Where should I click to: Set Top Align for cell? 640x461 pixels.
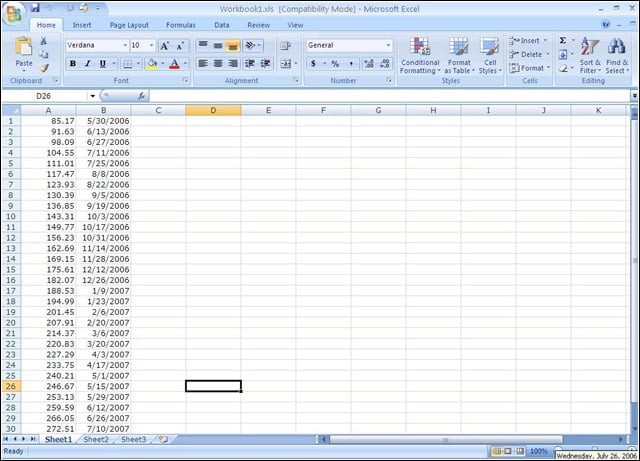(x=203, y=45)
